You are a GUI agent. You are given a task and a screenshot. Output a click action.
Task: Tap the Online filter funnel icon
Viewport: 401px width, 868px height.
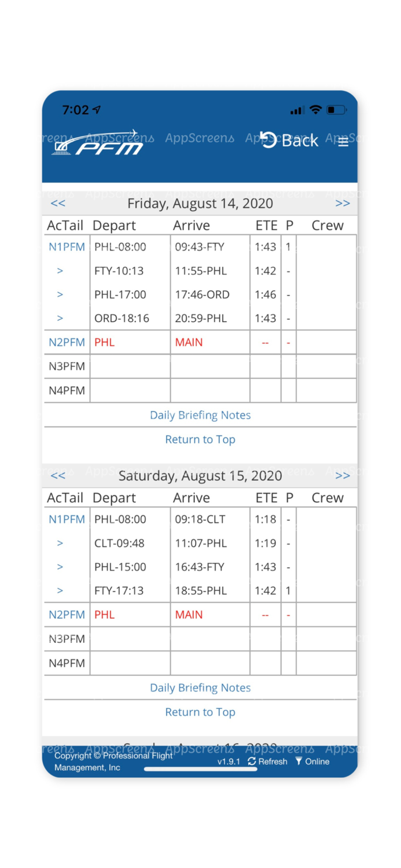click(x=296, y=762)
